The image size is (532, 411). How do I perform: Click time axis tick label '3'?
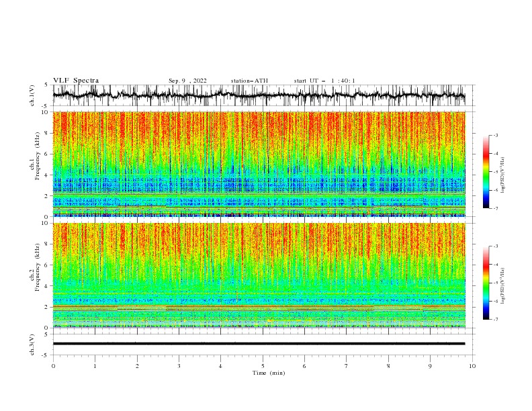(179, 366)
